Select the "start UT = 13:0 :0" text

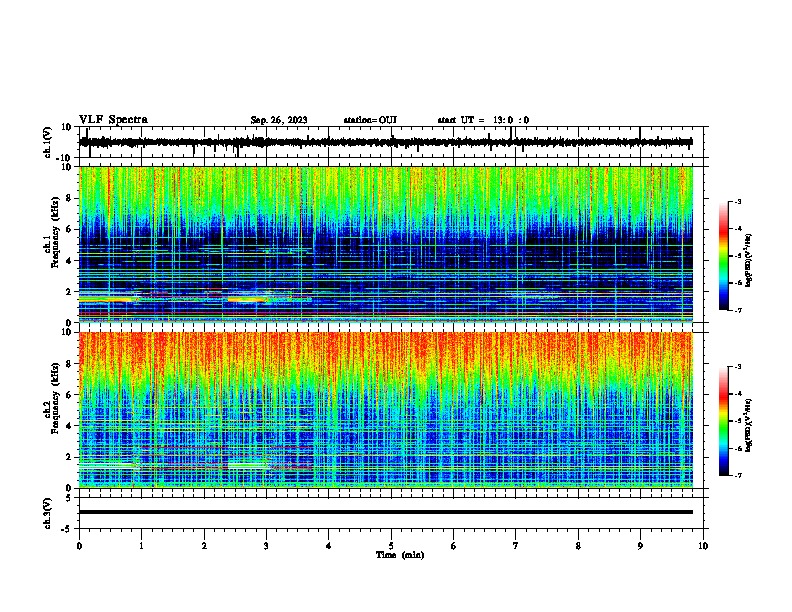(483, 120)
